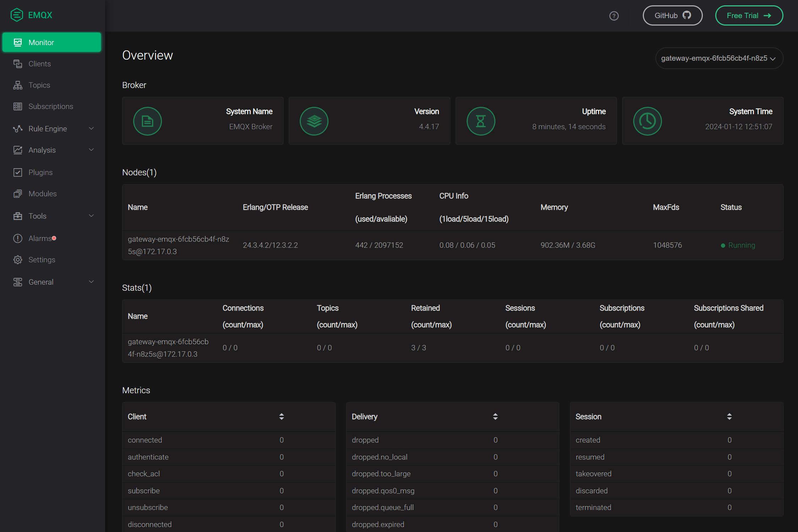Select the takeovered session row
This screenshot has width=798, height=532.
click(676, 474)
